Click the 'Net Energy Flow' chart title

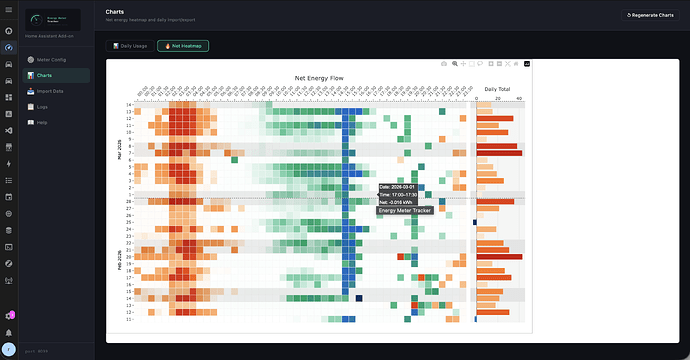pos(319,78)
